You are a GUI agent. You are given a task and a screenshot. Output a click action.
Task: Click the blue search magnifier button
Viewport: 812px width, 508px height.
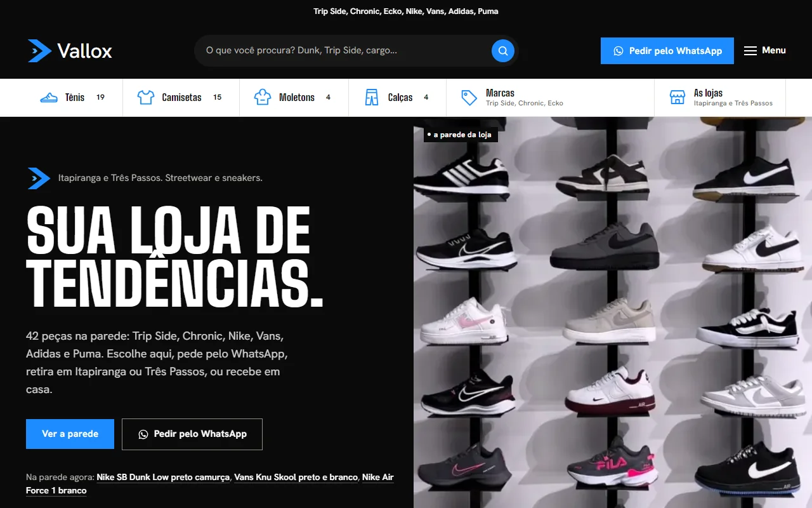[503, 51]
